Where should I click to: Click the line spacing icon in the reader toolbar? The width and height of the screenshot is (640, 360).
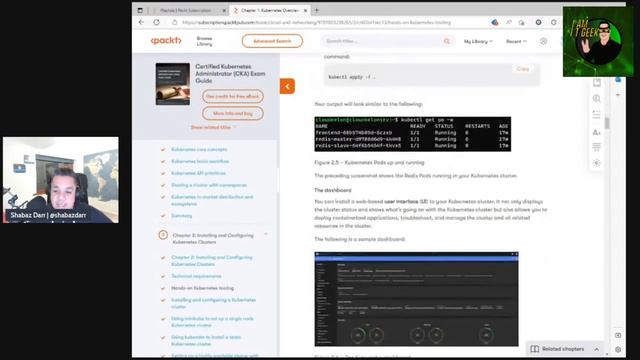point(597,147)
